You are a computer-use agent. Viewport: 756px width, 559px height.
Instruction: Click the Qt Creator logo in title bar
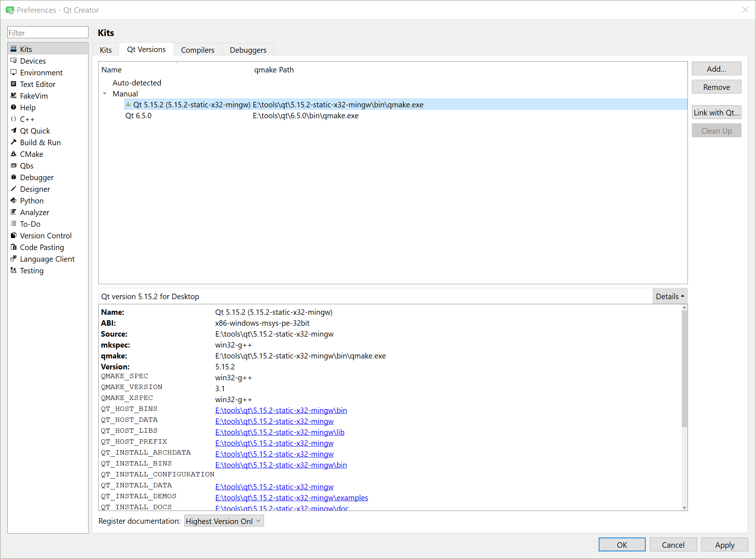(10, 10)
